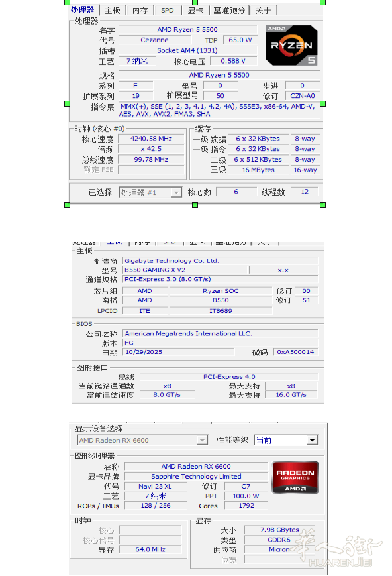Screen dimensions: 392x576
Task: Open the 性能等级 当前 dropdown arrow
Action: click(312, 440)
